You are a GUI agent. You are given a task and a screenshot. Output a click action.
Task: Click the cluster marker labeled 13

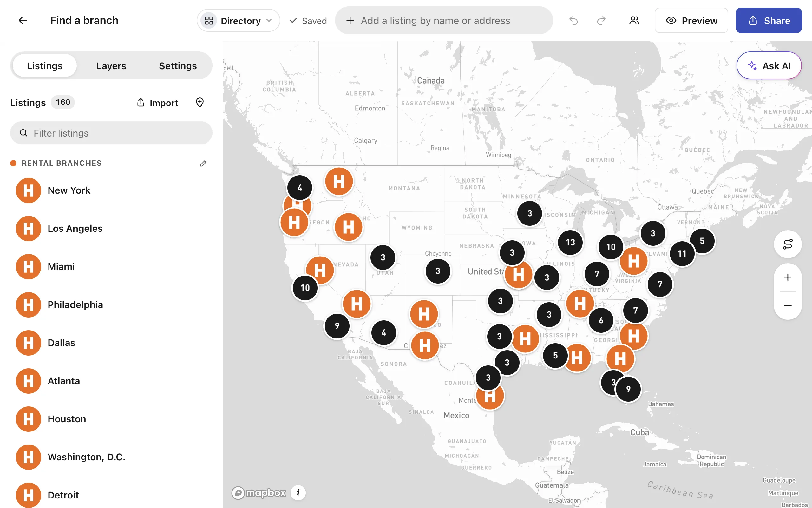pos(570,243)
